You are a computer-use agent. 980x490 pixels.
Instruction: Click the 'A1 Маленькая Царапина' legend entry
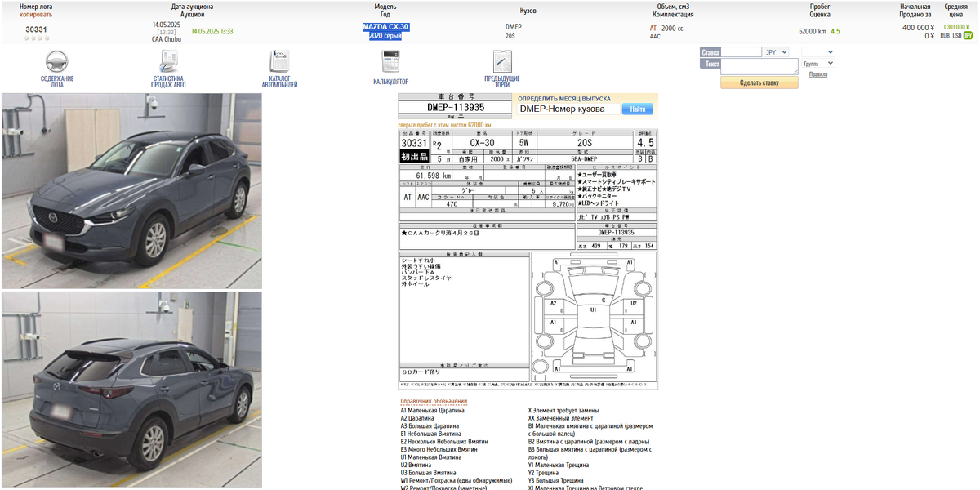(x=432, y=410)
